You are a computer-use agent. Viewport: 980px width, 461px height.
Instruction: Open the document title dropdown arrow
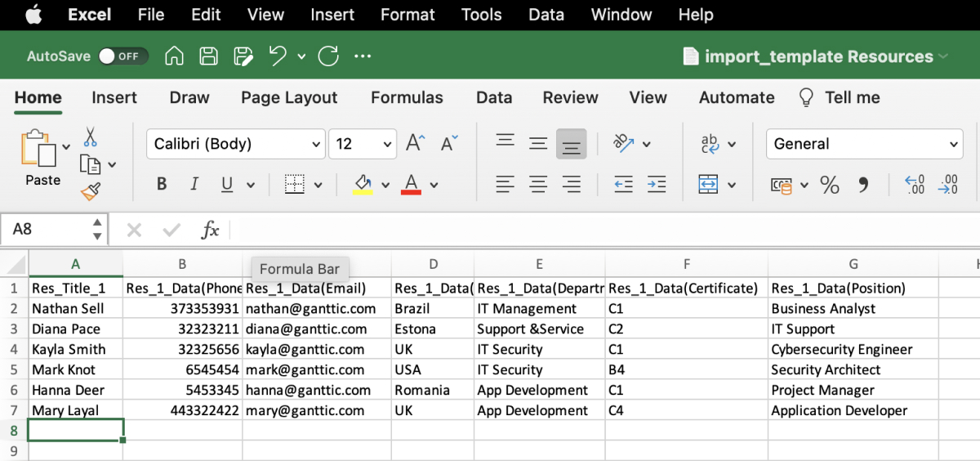click(944, 56)
